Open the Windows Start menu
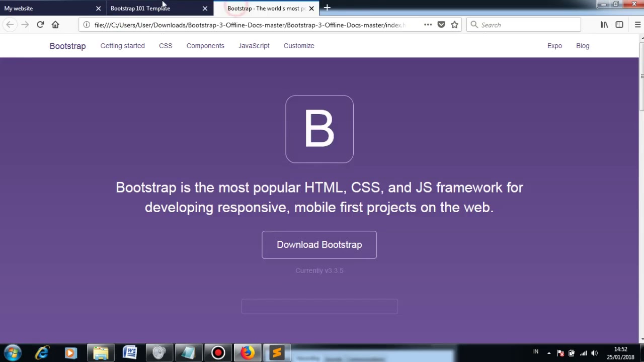This screenshot has width=644, height=362. (11, 352)
